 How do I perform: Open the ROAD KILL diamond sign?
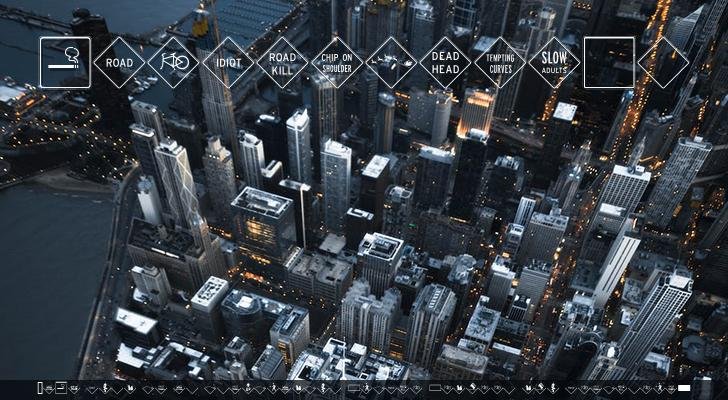pyautogui.click(x=282, y=62)
